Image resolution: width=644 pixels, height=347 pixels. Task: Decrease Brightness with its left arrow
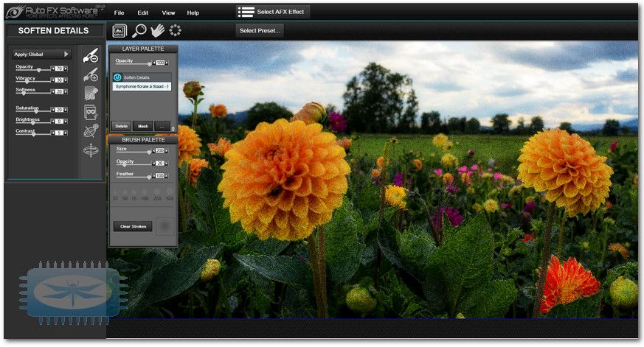[52, 122]
